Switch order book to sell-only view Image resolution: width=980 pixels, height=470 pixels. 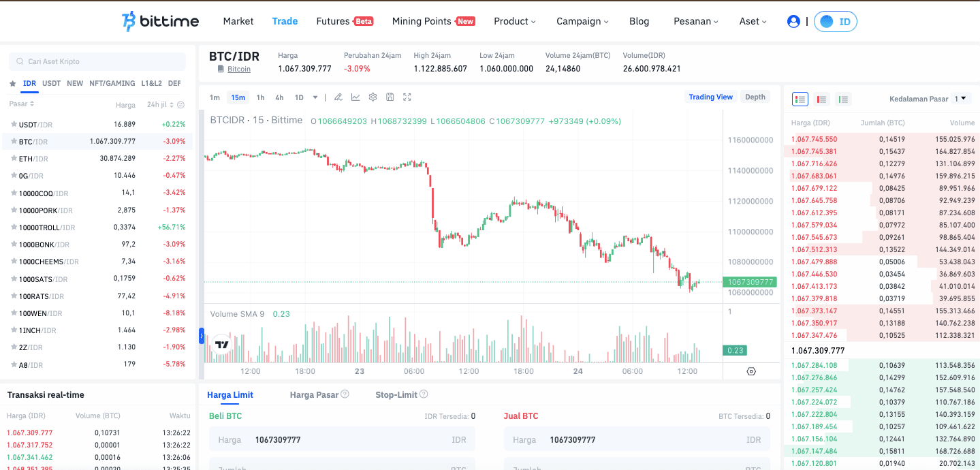(821, 99)
